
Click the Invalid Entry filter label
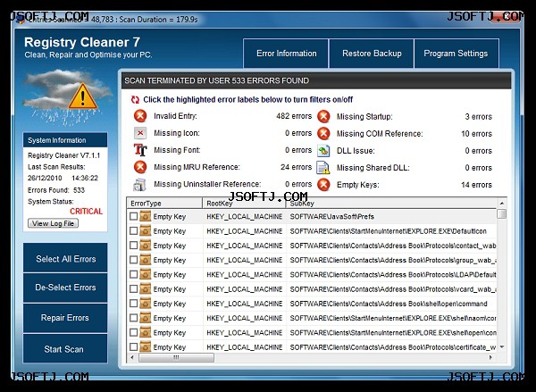click(175, 116)
